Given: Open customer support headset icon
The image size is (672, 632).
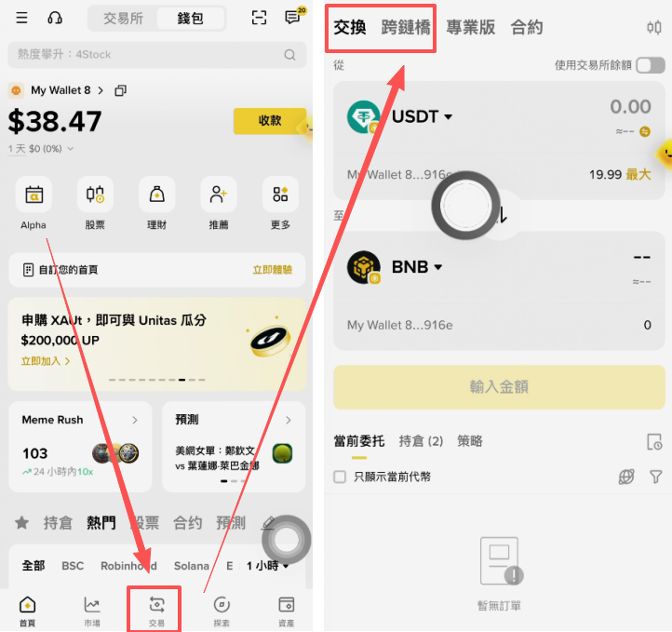Looking at the screenshot, I should click(55, 18).
